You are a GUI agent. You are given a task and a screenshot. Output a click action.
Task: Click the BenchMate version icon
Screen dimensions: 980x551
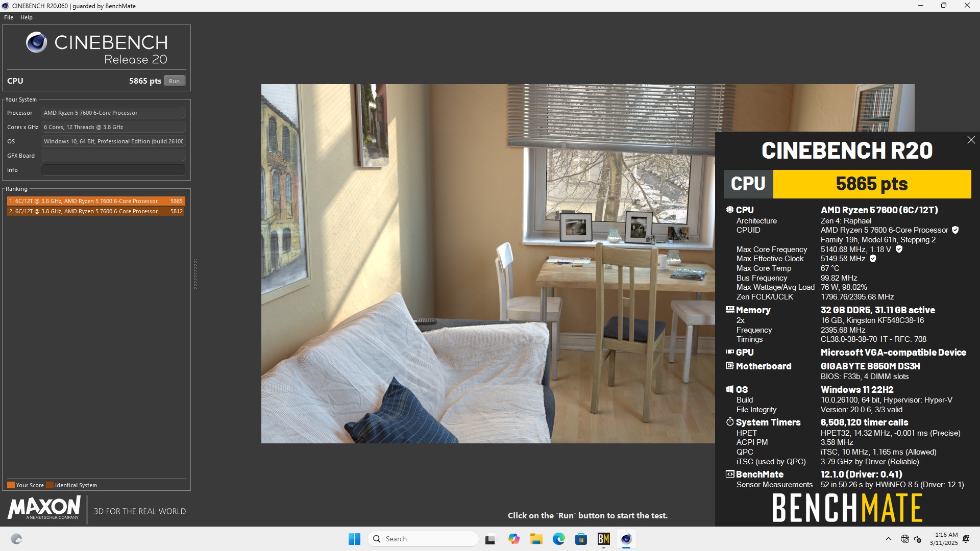[730, 474]
